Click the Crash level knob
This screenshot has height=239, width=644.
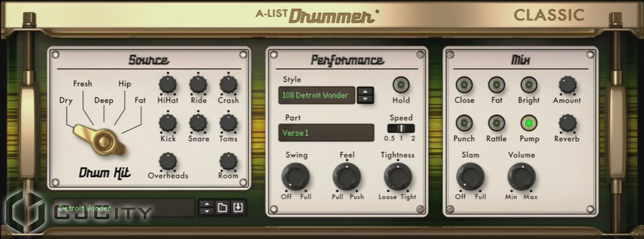(228, 84)
